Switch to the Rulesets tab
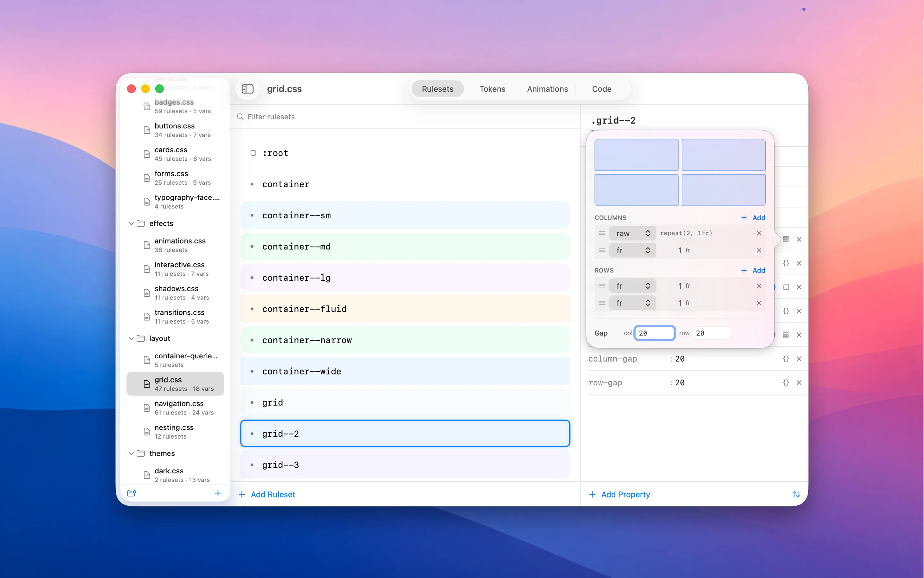 coord(438,89)
